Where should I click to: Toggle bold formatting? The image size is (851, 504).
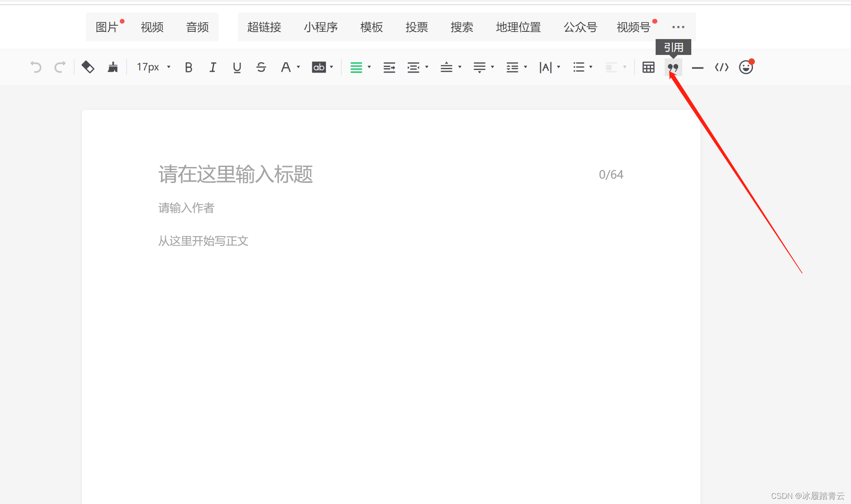[x=188, y=67]
